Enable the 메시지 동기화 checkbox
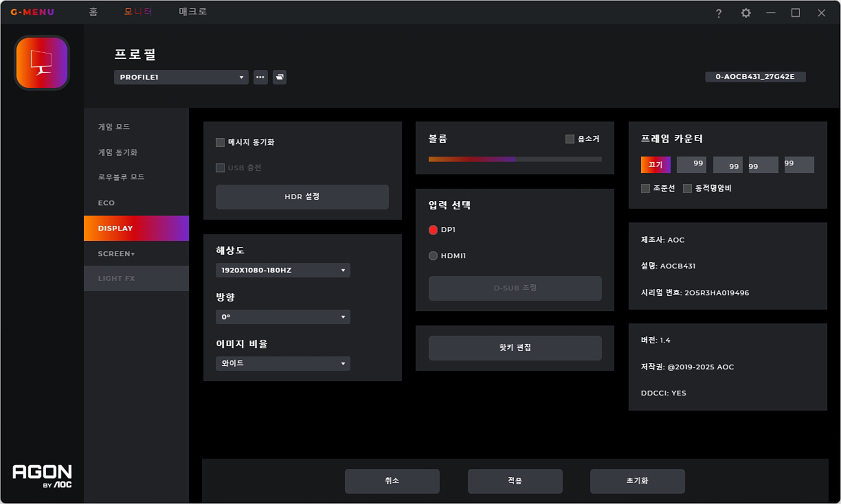 pyautogui.click(x=220, y=142)
